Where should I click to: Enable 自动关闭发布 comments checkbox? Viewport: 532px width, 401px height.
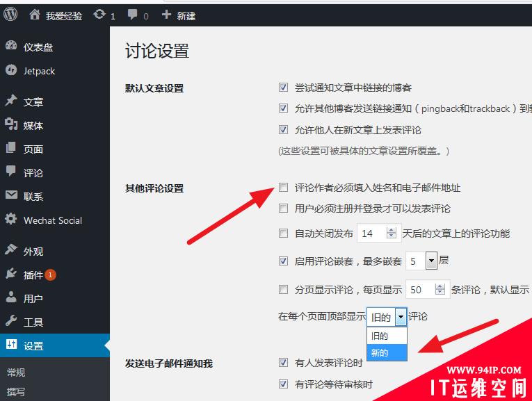[x=283, y=234]
